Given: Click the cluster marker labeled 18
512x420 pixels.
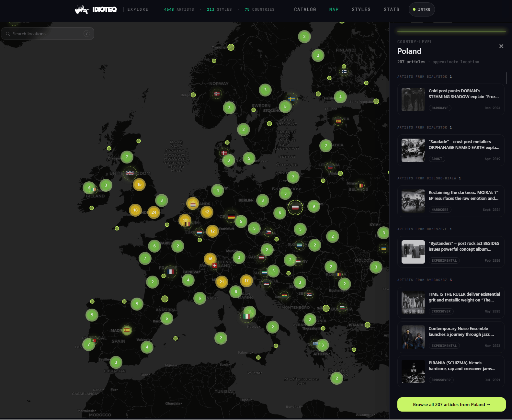Looking at the screenshot, I should coord(135,210).
